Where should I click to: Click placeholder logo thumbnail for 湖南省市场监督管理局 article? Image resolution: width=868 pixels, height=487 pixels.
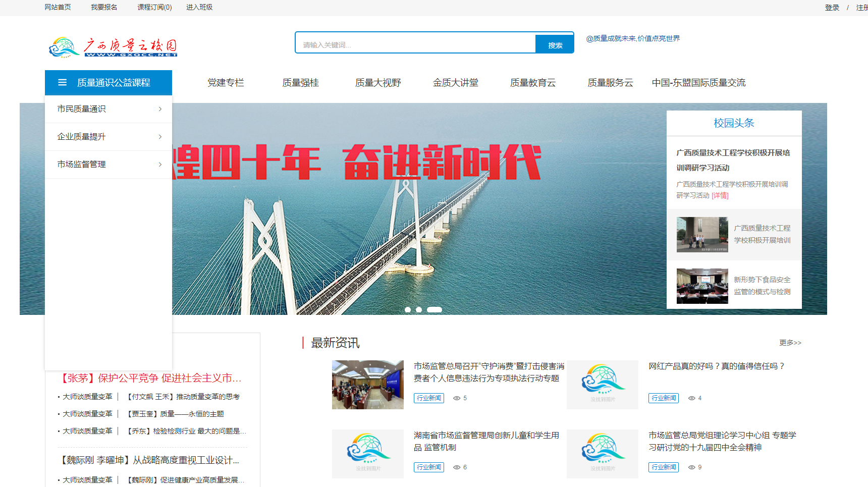pyautogui.click(x=368, y=454)
